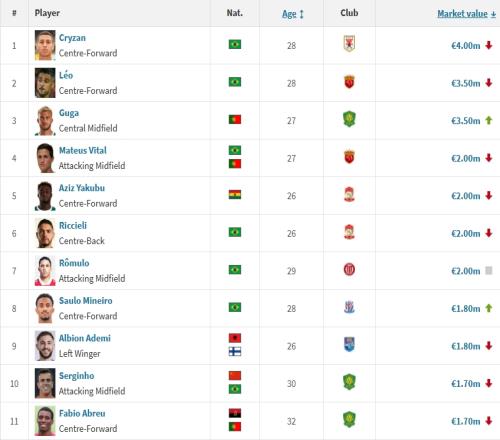Open Saulo Mineiro's blue club crest
Screen dimensions: 500x440
pyautogui.click(x=349, y=307)
